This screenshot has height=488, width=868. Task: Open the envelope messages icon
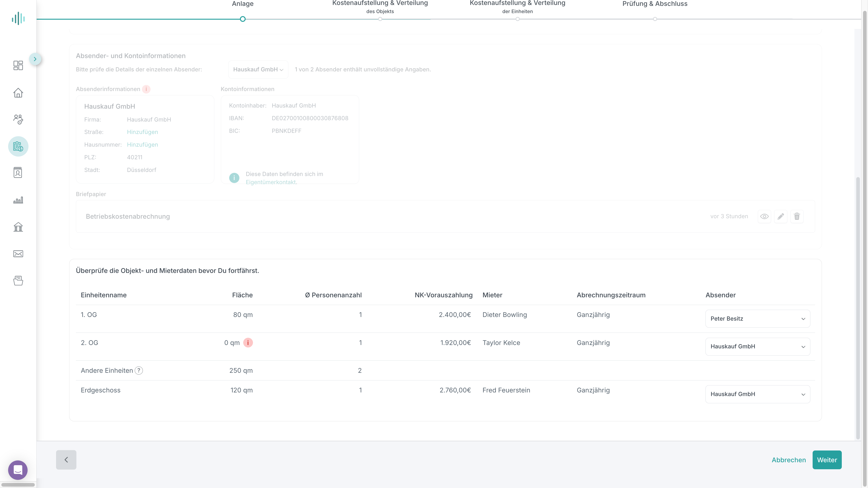(18, 253)
